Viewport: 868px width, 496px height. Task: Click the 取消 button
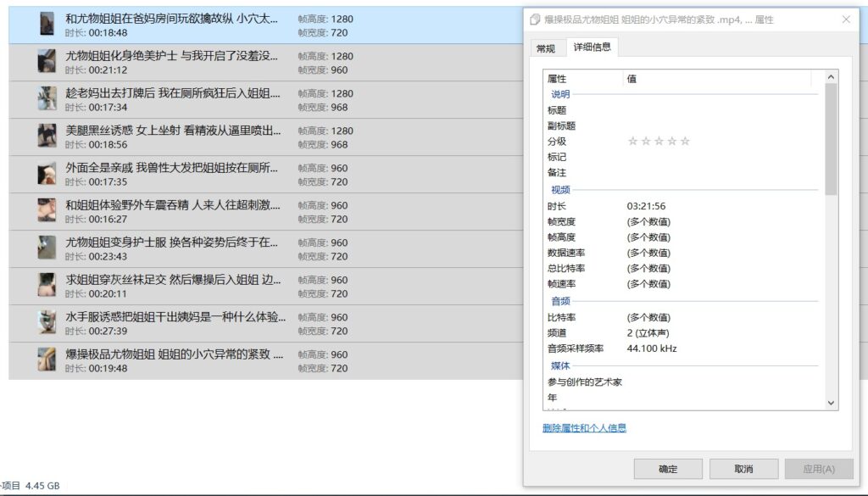click(x=743, y=469)
